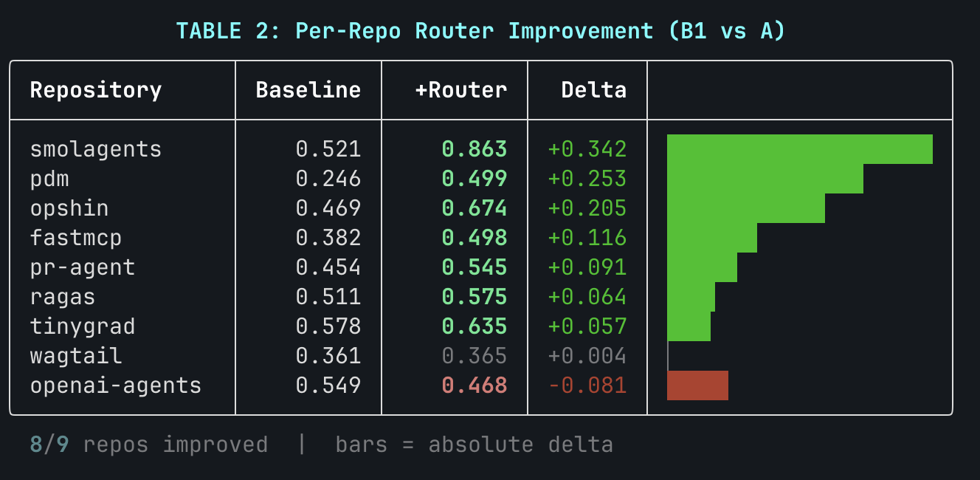Select the 'smolagents' repository name
Image resolution: width=980 pixels, height=480 pixels.
pyautogui.click(x=96, y=149)
